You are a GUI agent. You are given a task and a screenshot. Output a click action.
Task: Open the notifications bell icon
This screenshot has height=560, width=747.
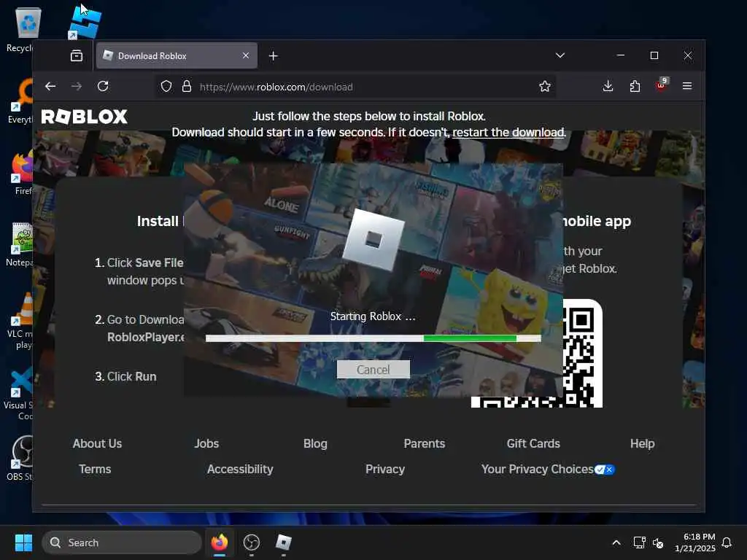click(x=727, y=542)
